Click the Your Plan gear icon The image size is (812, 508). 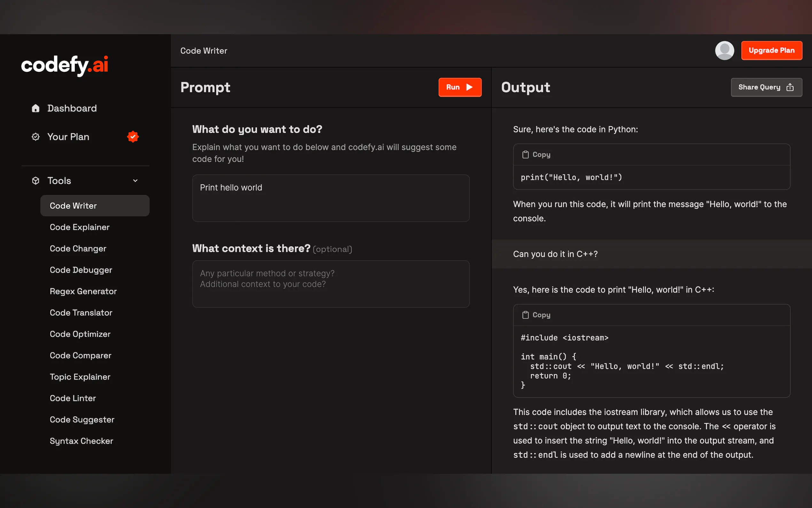point(35,137)
